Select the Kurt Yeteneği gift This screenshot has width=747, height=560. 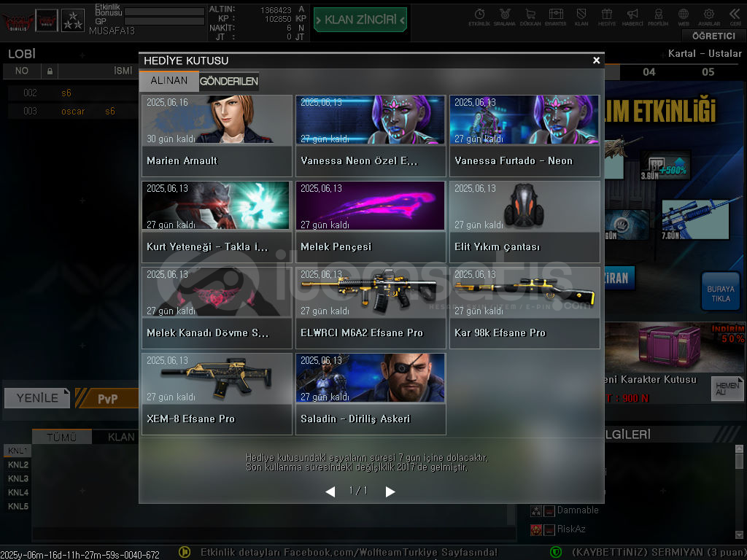tap(217, 222)
